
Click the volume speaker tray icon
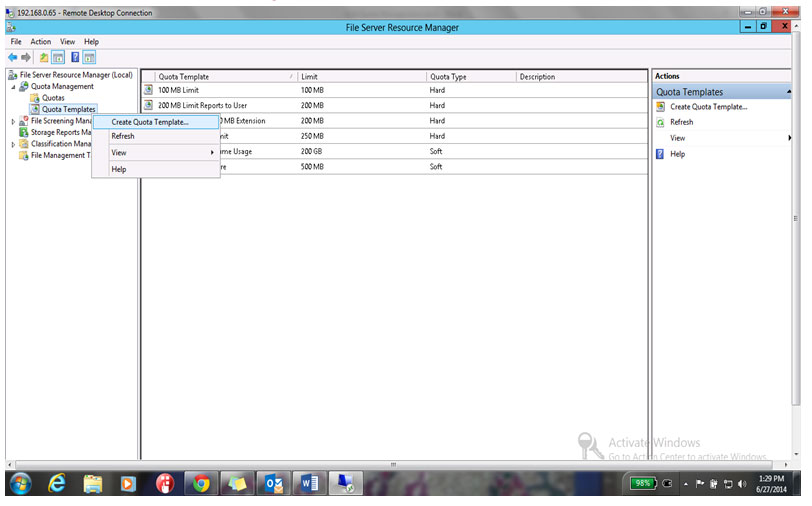point(742,484)
